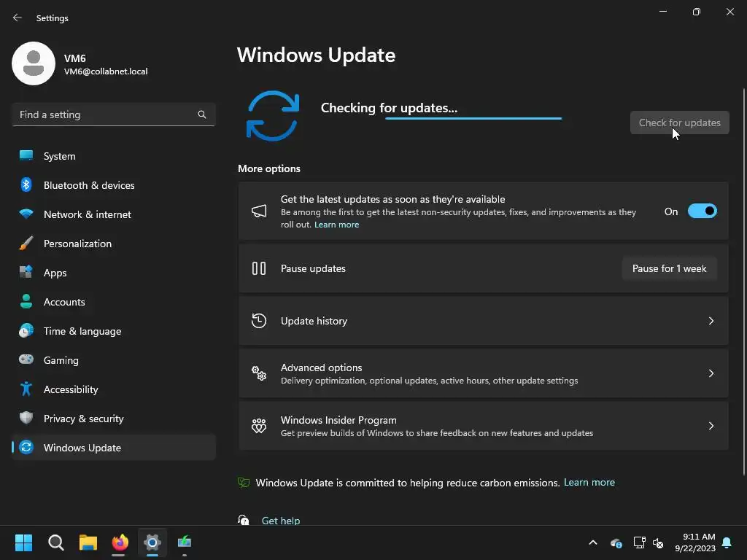747x560 pixels.
Task: Open Personalization settings
Action: coord(113,244)
